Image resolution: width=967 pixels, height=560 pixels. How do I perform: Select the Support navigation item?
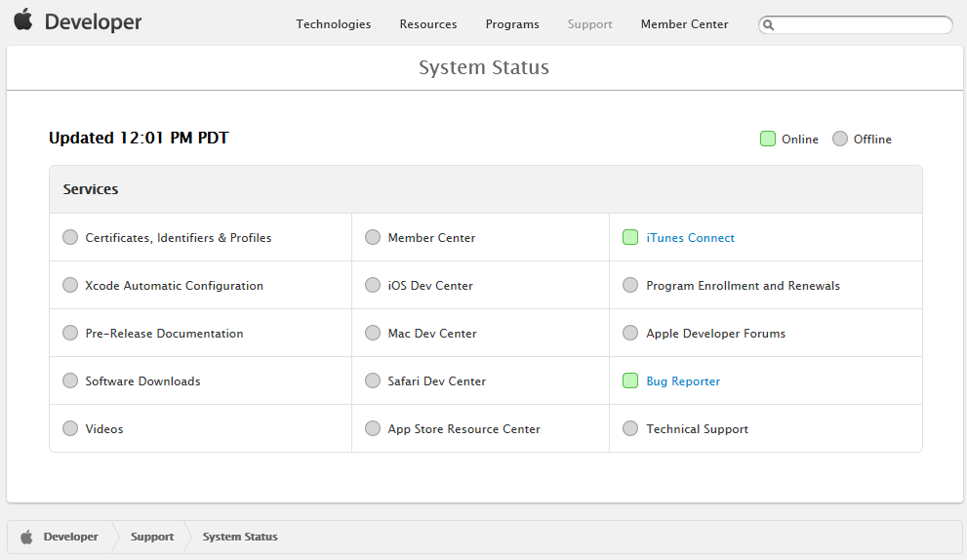590,24
